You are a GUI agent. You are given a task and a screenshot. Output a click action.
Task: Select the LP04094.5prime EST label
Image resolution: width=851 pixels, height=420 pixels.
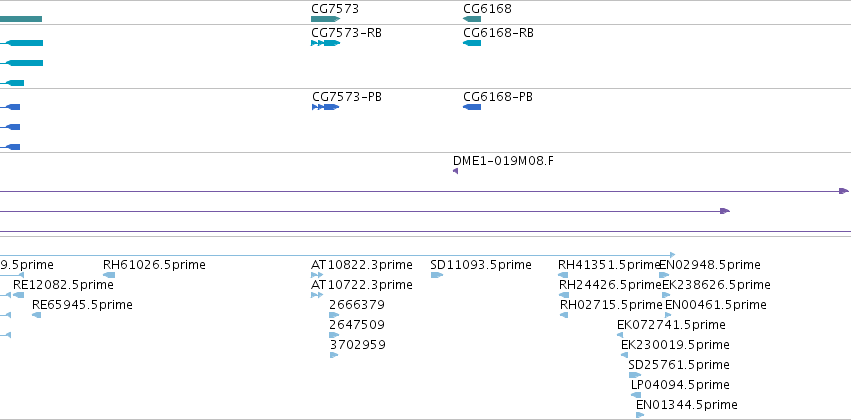click(680, 385)
